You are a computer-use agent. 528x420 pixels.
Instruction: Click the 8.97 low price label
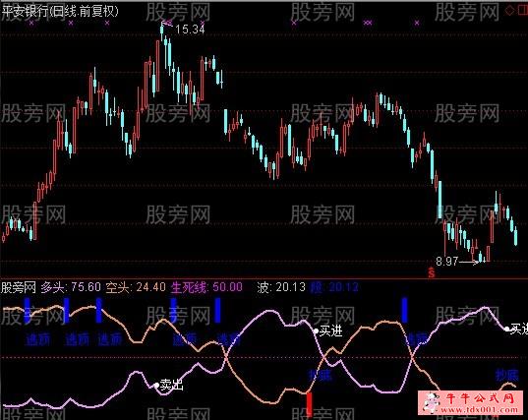click(447, 261)
